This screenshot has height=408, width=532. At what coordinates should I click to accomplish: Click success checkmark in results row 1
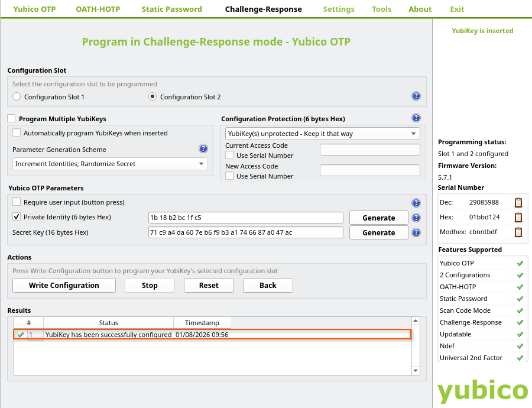pos(20,335)
